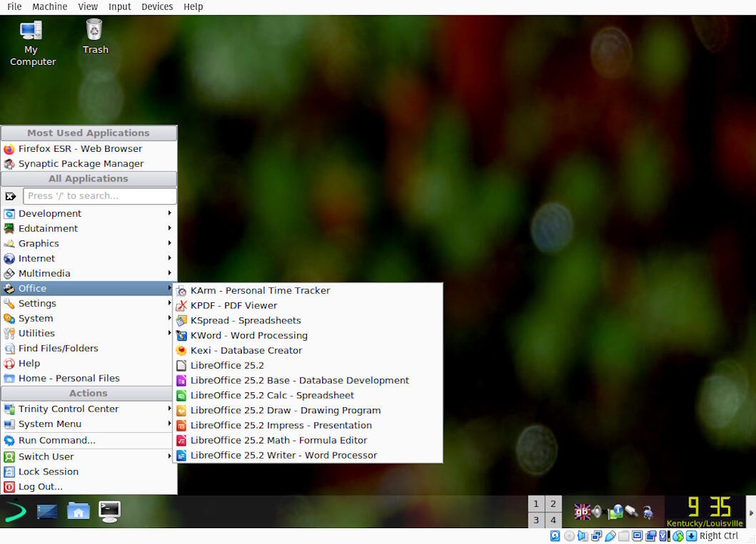
Task: Expand the Edutainment submenu arrow
Action: [169, 228]
